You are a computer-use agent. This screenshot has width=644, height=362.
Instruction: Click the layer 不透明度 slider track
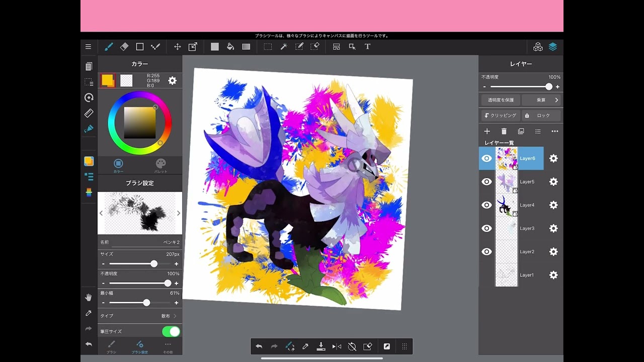(521, 87)
